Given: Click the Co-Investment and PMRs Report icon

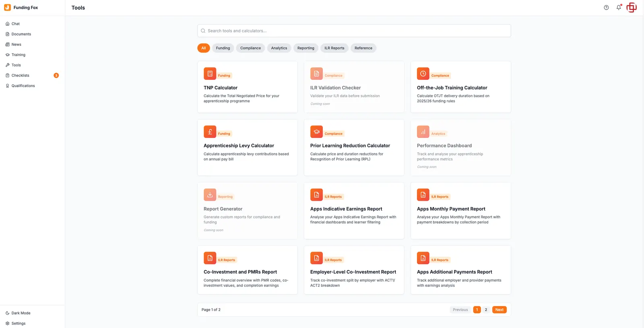Looking at the screenshot, I should (x=210, y=258).
